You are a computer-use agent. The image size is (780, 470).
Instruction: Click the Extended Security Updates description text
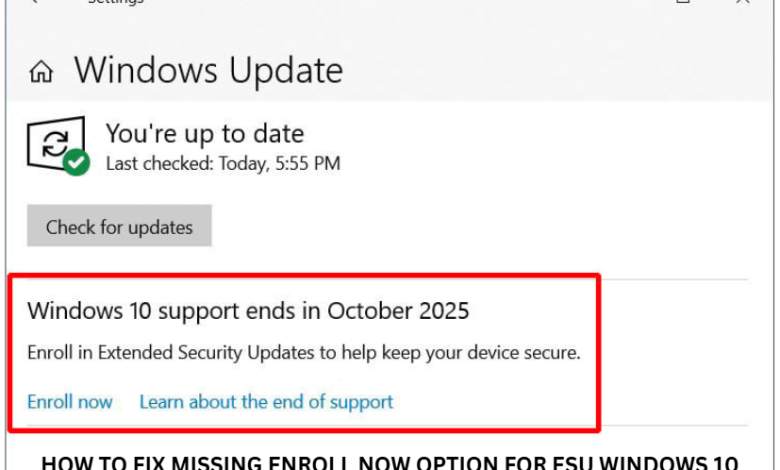point(304,353)
